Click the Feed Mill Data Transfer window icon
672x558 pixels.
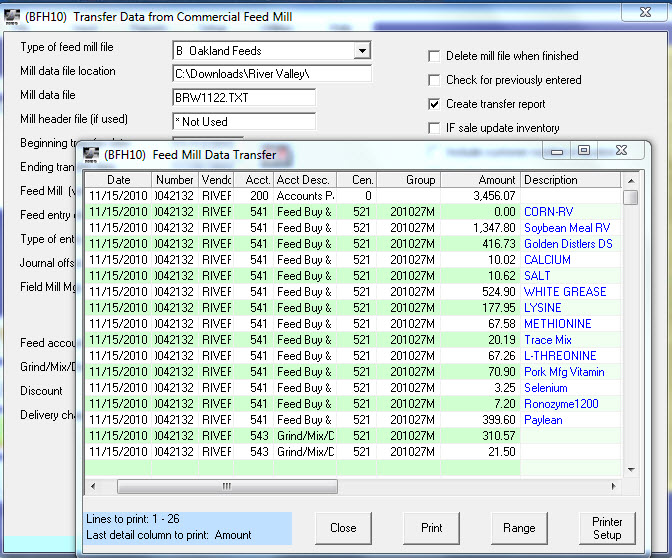tap(91, 155)
